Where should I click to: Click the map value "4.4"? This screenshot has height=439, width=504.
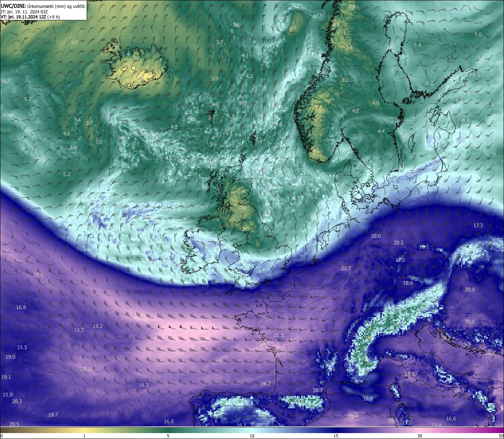381,131
